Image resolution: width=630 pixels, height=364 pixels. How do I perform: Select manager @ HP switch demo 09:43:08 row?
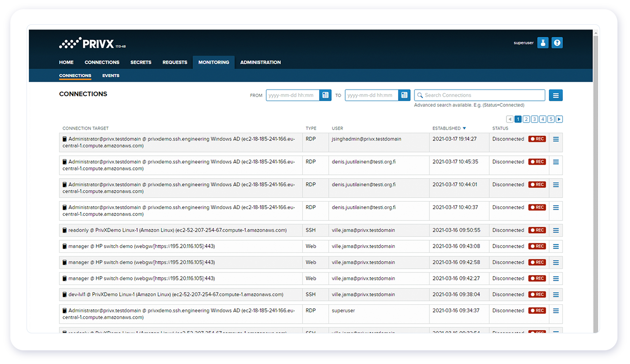[x=311, y=246]
